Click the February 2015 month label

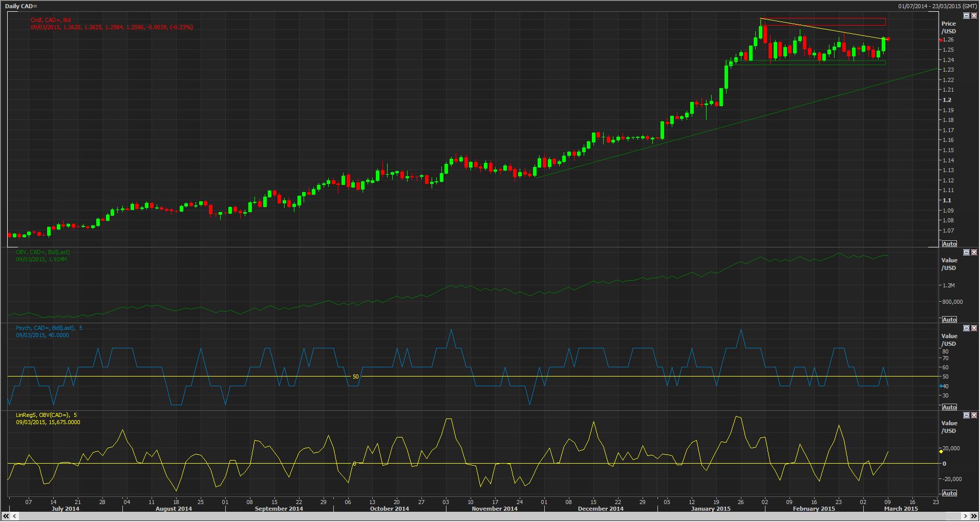pyautogui.click(x=814, y=509)
